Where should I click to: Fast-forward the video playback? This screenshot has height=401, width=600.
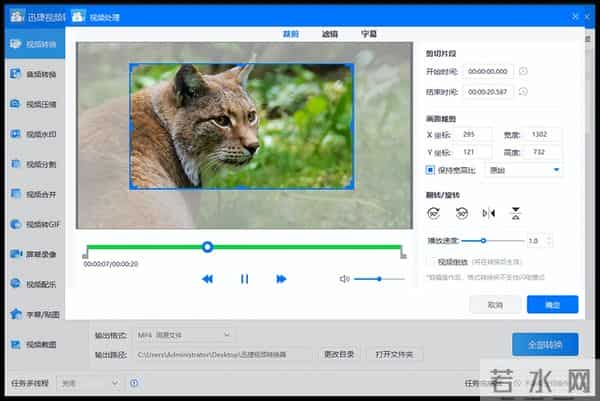pyautogui.click(x=281, y=279)
